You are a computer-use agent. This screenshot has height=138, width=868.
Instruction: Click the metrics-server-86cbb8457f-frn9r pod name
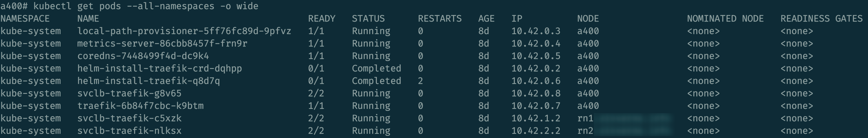(x=162, y=43)
